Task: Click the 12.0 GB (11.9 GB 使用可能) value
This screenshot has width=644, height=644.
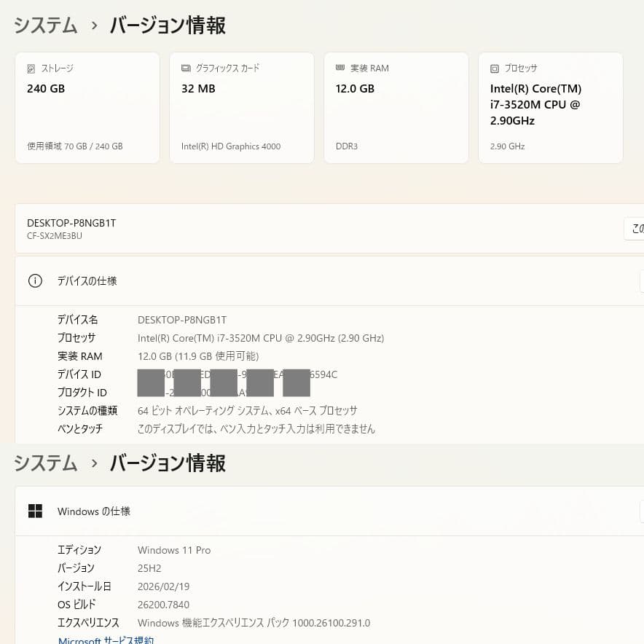Action: [198, 356]
